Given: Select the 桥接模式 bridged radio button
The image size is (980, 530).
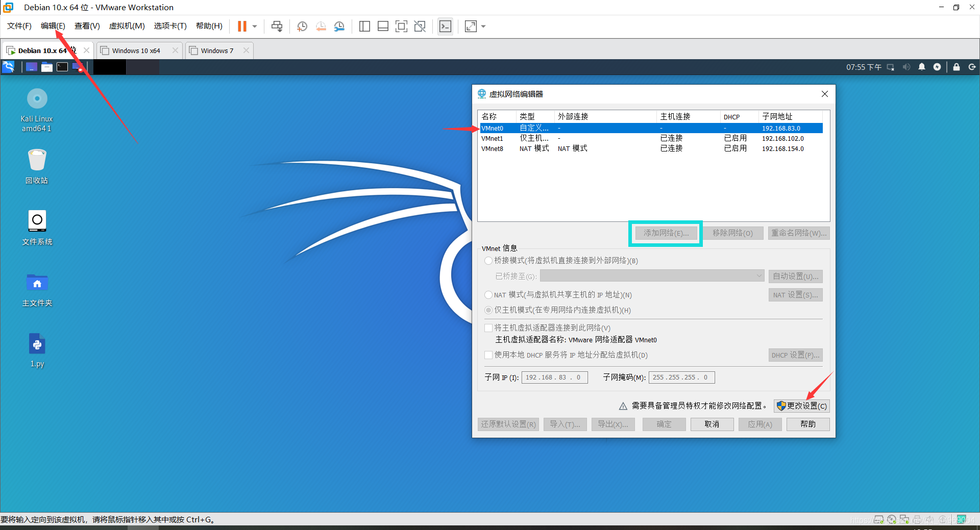Looking at the screenshot, I should click(488, 261).
